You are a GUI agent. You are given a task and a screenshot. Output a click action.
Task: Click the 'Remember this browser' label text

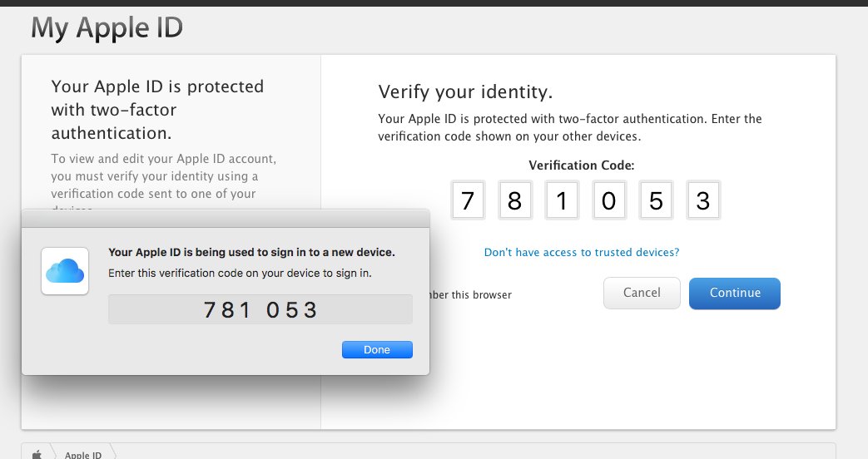[470, 294]
